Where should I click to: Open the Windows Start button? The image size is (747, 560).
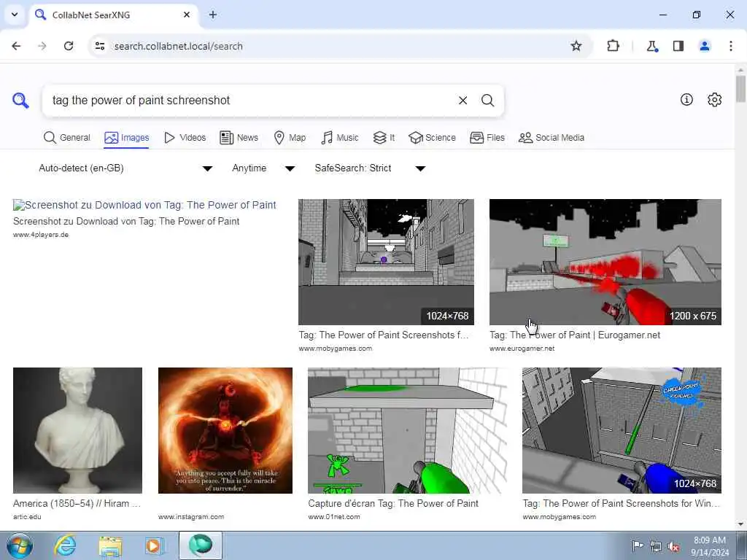point(20,545)
